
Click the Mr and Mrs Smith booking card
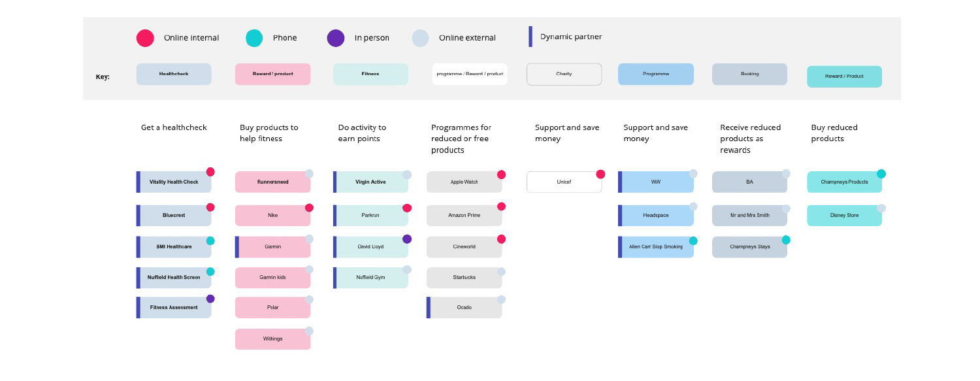749,215
